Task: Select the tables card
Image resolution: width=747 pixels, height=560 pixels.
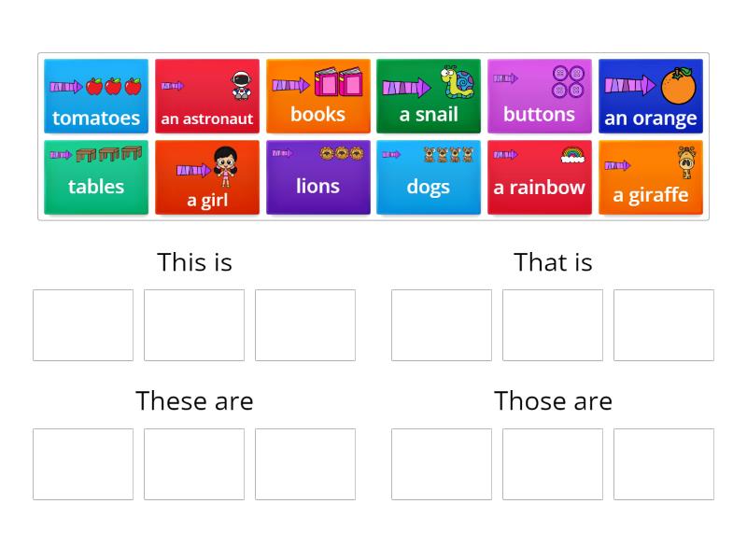Action: 96,176
